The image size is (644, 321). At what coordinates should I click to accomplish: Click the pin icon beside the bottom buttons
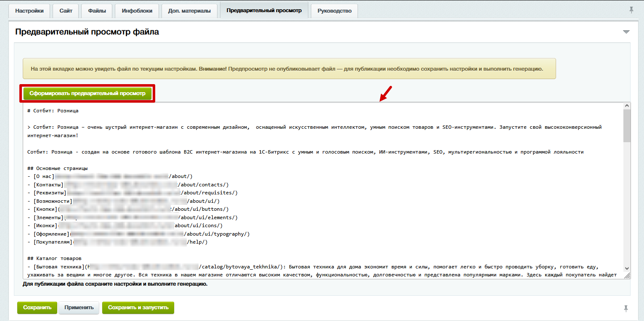click(x=626, y=308)
